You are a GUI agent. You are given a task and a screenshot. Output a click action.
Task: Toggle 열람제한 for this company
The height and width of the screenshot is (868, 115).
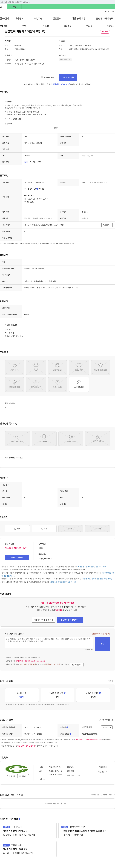(x=23, y=776)
